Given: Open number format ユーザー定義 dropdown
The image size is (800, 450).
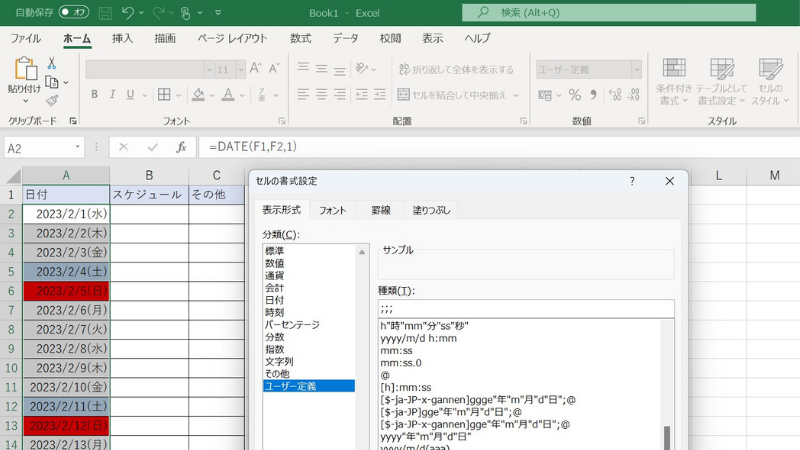Looking at the screenshot, I should point(636,69).
